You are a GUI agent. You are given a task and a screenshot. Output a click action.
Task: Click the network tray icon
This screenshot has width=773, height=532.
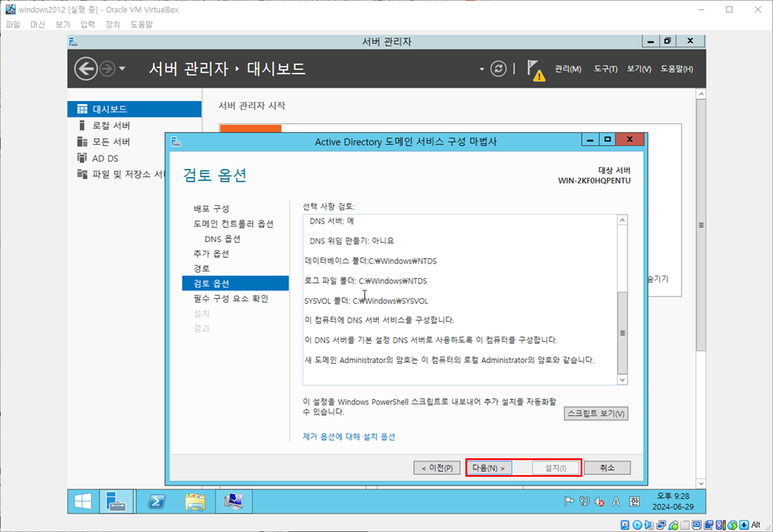(x=584, y=502)
